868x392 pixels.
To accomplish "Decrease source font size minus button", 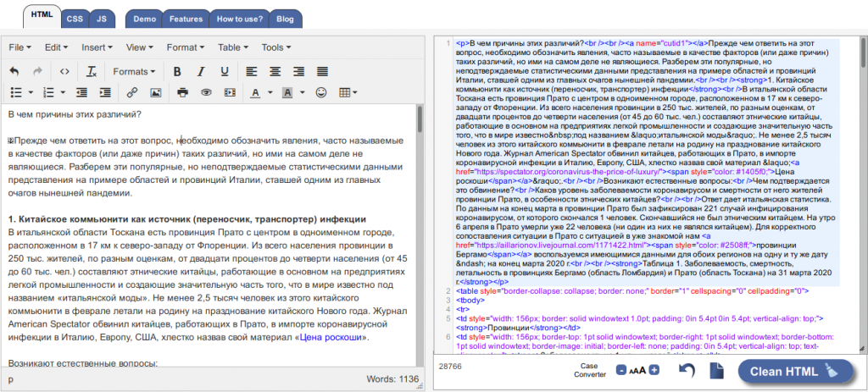I will coord(621,371).
